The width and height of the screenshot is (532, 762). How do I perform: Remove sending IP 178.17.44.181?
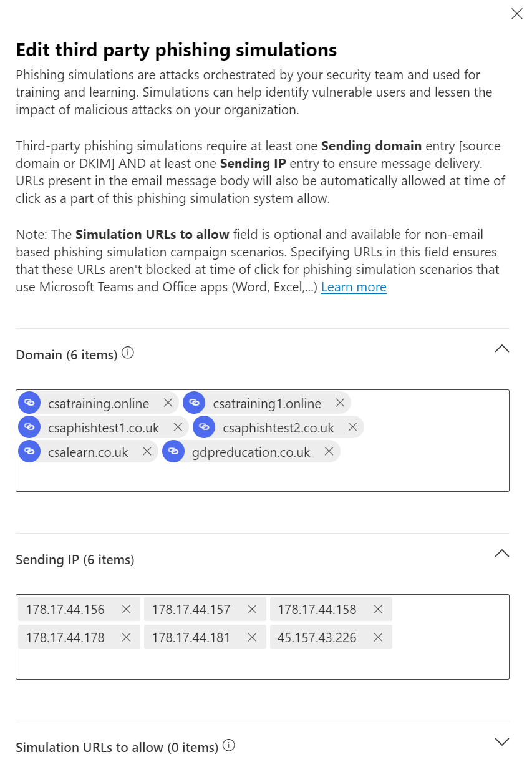click(x=251, y=637)
